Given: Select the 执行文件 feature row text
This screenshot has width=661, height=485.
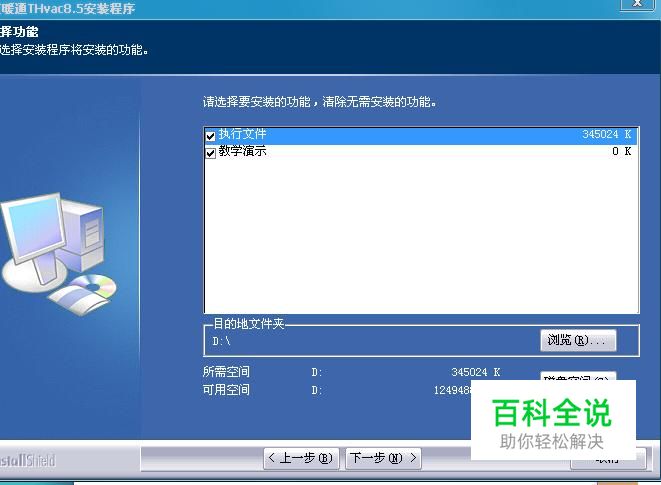Looking at the screenshot, I should click(242, 134).
